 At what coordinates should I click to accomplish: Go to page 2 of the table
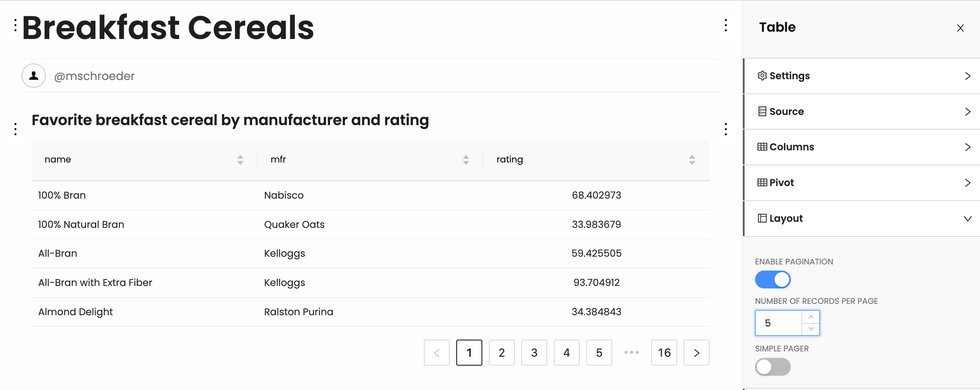pos(502,353)
